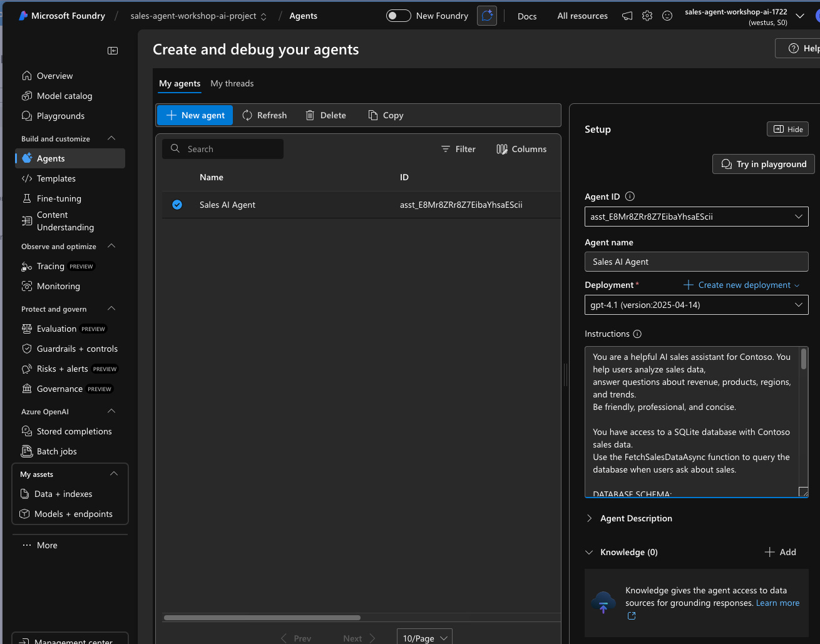820x644 pixels.
Task: Uncheck the Sales AI Agent row
Action: tap(177, 205)
